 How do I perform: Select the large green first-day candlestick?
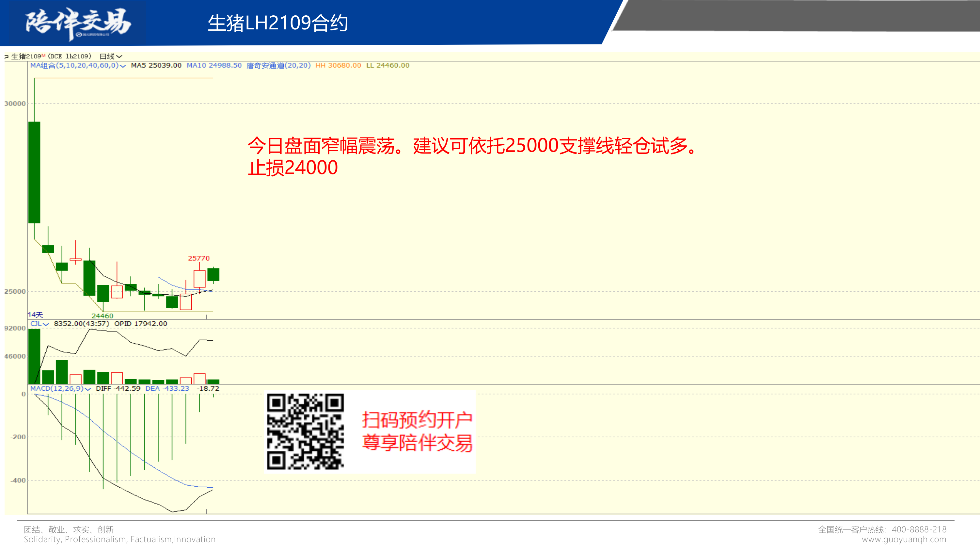tap(34, 172)
